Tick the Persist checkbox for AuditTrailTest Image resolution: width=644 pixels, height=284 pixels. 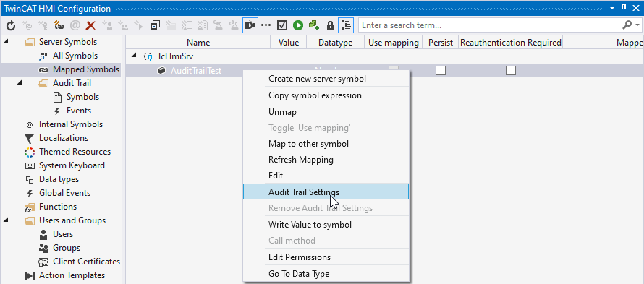coord(441,71)
